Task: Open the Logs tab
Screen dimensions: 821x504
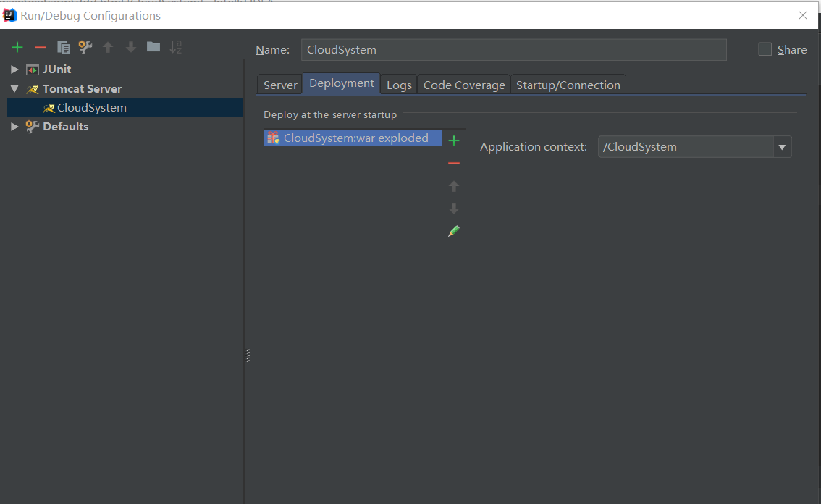Action: (x=399, y=85)
